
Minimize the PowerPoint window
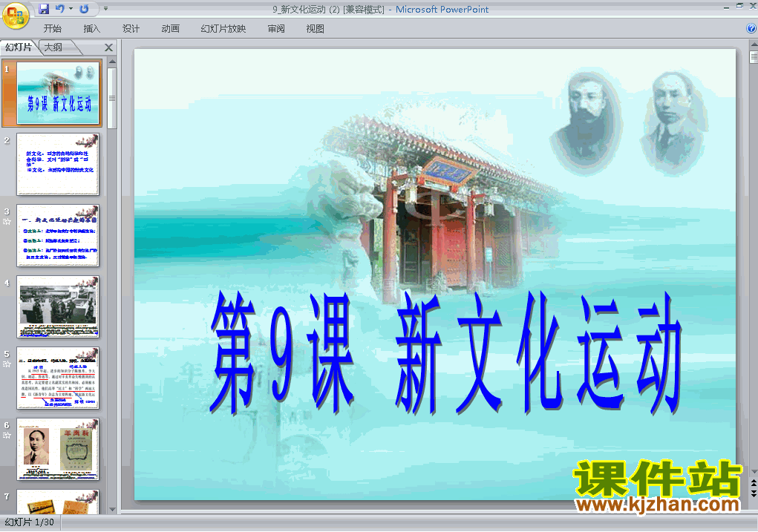[726, 7]
